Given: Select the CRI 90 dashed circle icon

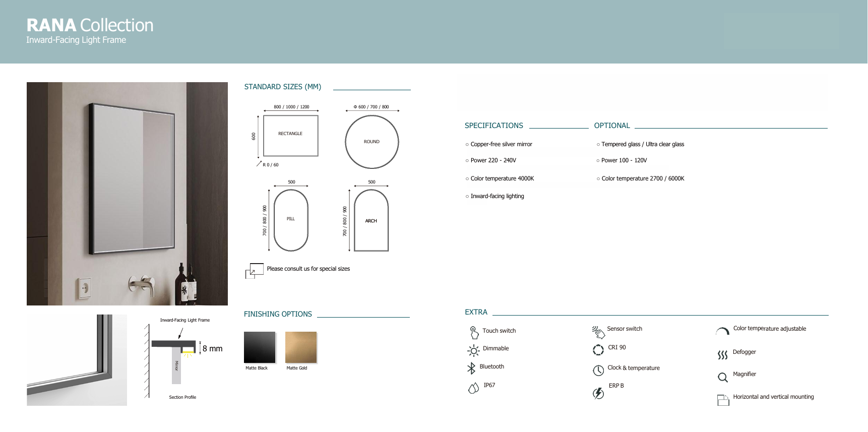Looking at the screenshot, I should coord(598,350).
